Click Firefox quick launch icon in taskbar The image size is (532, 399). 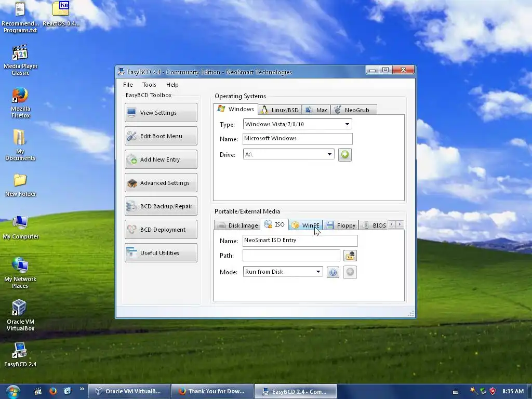coord(52,391)
